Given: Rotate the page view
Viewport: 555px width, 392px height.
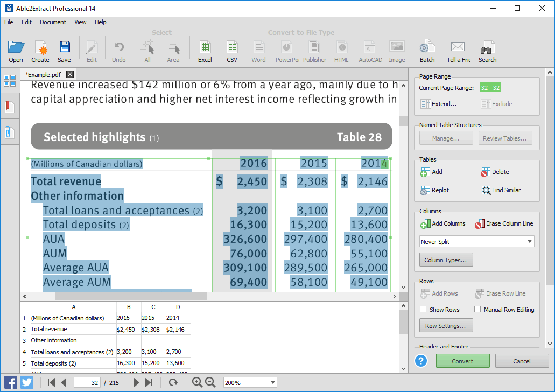Looking at the screenshot, I should point(173,382).
